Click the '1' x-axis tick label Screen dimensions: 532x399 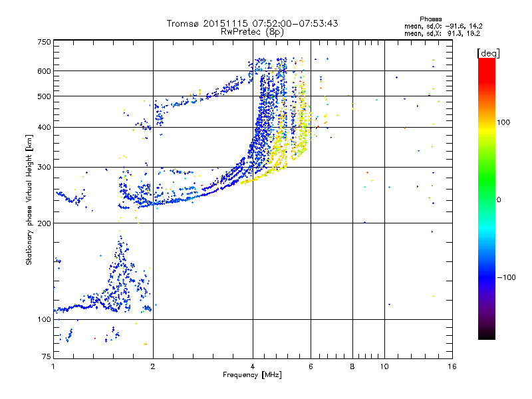click(53, 366)
